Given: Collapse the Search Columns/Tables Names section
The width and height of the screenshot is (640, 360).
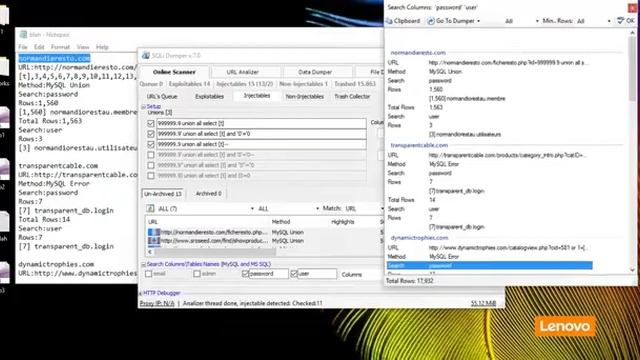Looking at the screenshot, I should pos(144,264).
